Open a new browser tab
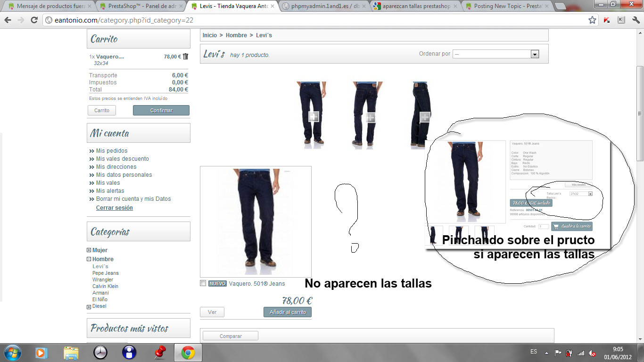Image resolution: width=644 pixels, height=362 pixels. [x=560, y=7]
